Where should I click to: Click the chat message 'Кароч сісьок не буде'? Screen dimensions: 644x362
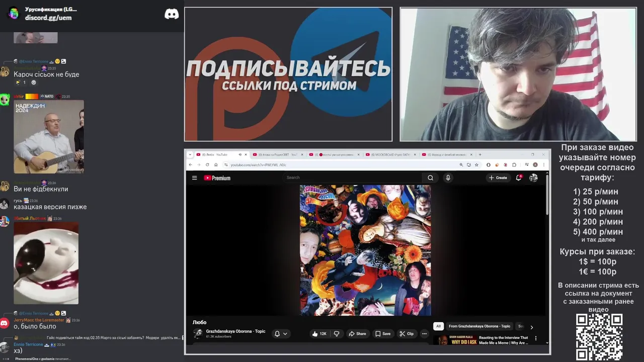[x=46, y=74]
